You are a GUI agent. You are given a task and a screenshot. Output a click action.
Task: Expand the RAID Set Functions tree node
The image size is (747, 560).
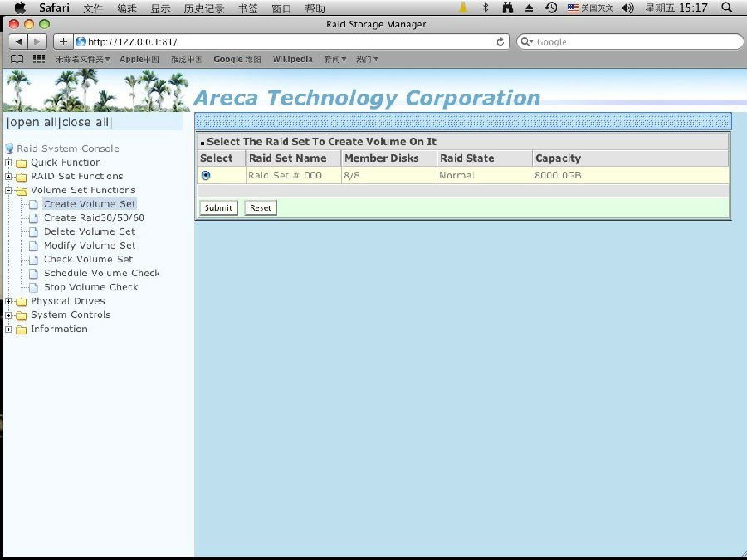8,177
